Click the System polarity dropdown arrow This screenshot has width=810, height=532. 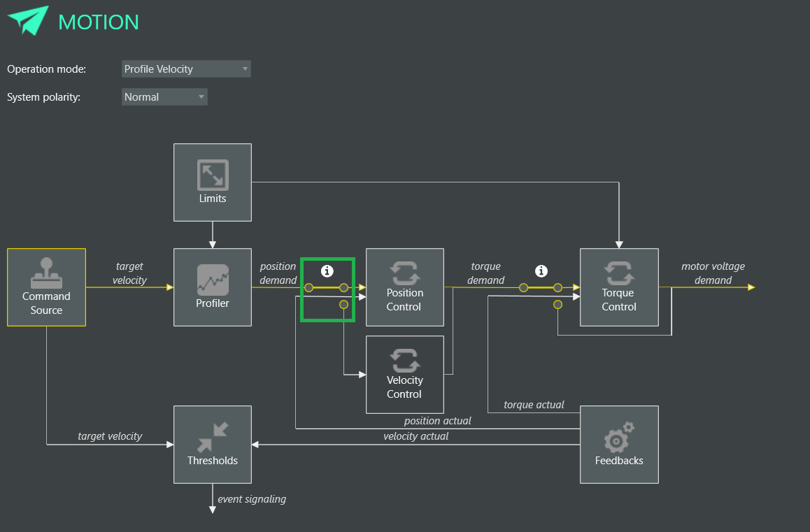pos(201,96)
